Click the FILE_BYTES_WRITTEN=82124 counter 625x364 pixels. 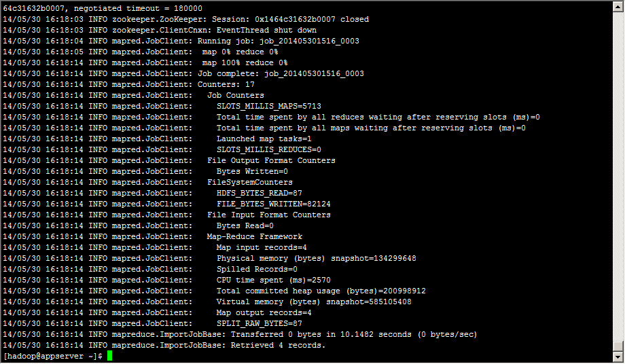[x=273, y=204]
